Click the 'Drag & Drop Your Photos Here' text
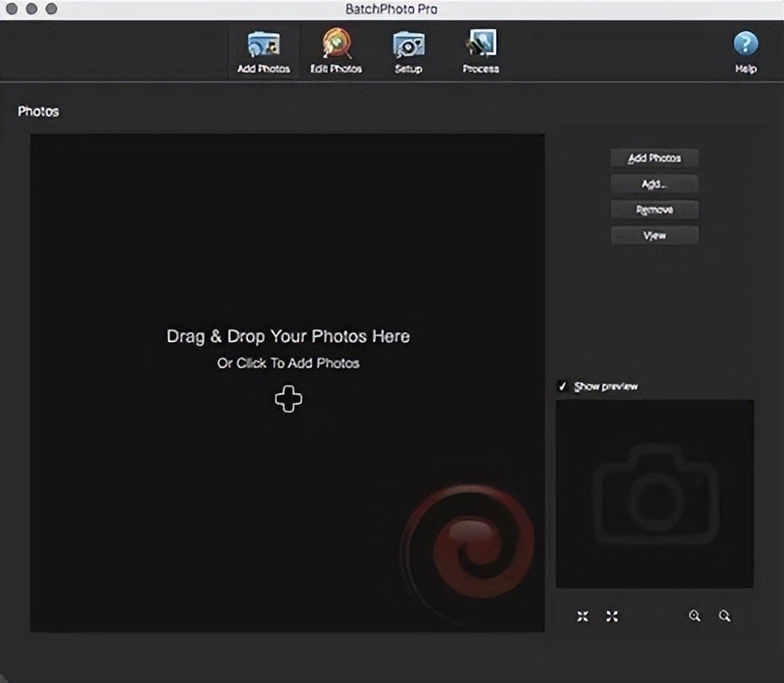The image size is (784, 683). [288, 337]
